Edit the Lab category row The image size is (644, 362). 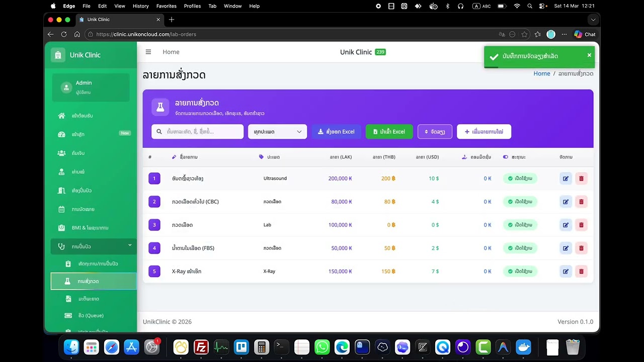566,225
